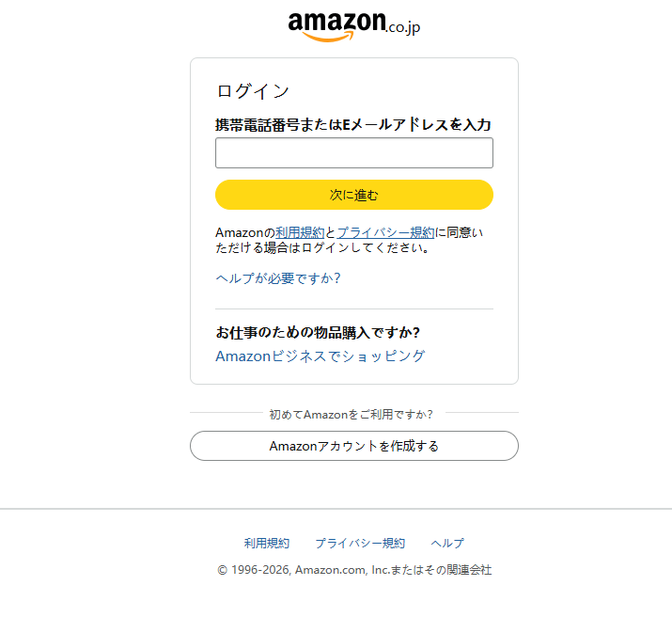This screenshot has height=617, width=672.
Task: Open プライバシー規約 in the page footer
Action: [360, 544]
